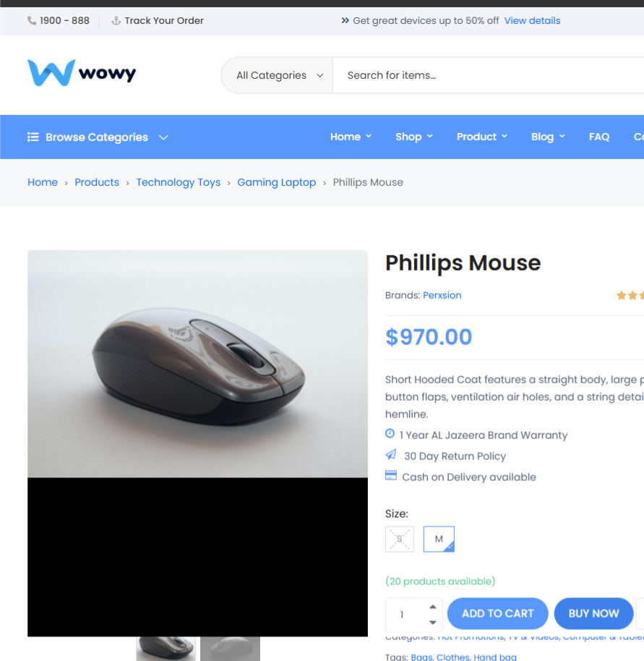Click the phone icon beside 1900 - 888
This screenshot has width=644, height=661.
point(32,21)
